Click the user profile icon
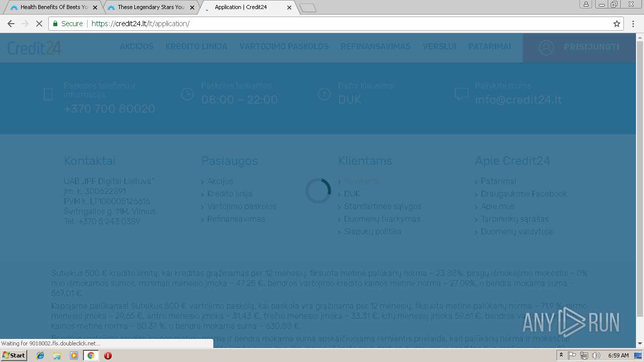The image size is (644, 362). (546, 47)
